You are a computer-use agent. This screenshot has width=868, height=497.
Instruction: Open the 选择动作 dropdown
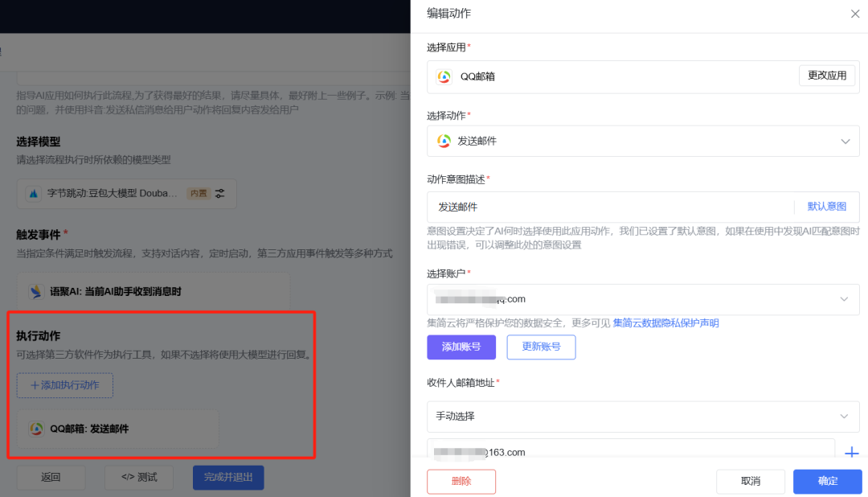click(x=643, y=141)
